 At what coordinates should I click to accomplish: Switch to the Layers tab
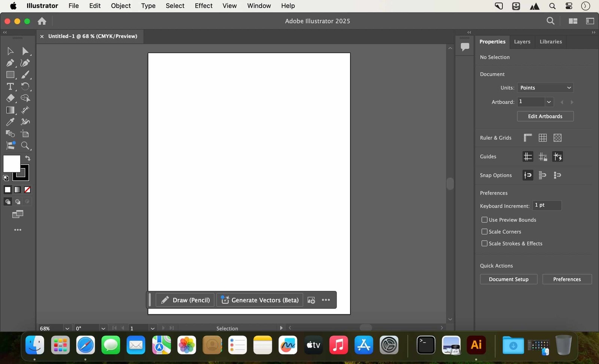click(x=522, y=42)
